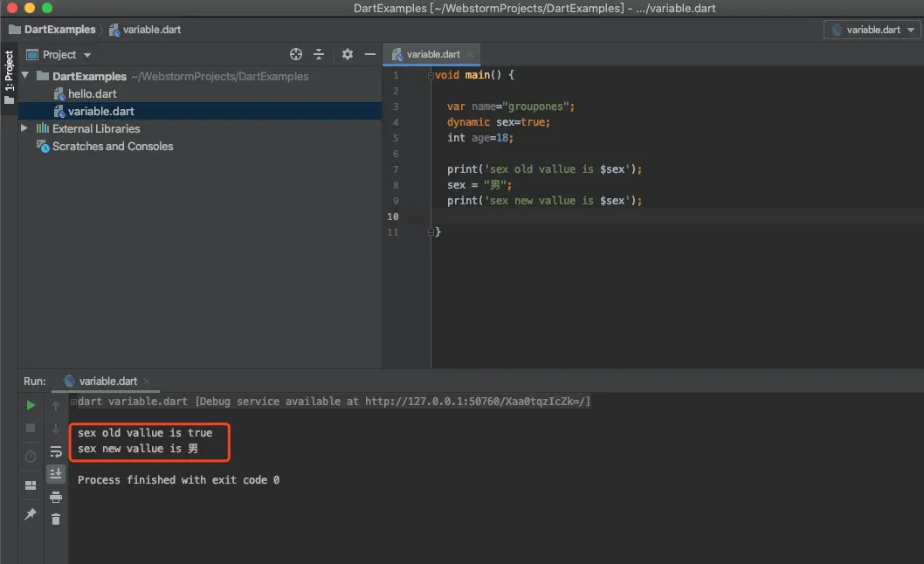Hide the Project panel with minus icon

click(x=370, y=54)
